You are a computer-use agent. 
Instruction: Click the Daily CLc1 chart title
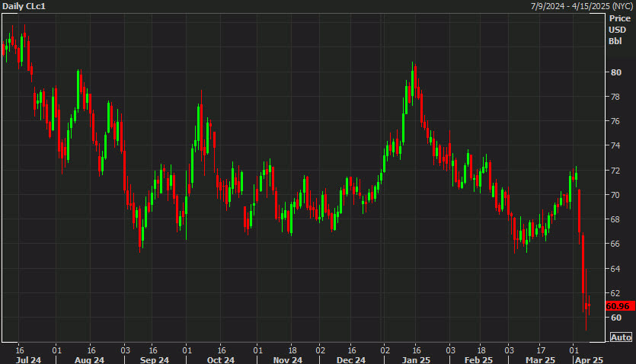[25, 6]
